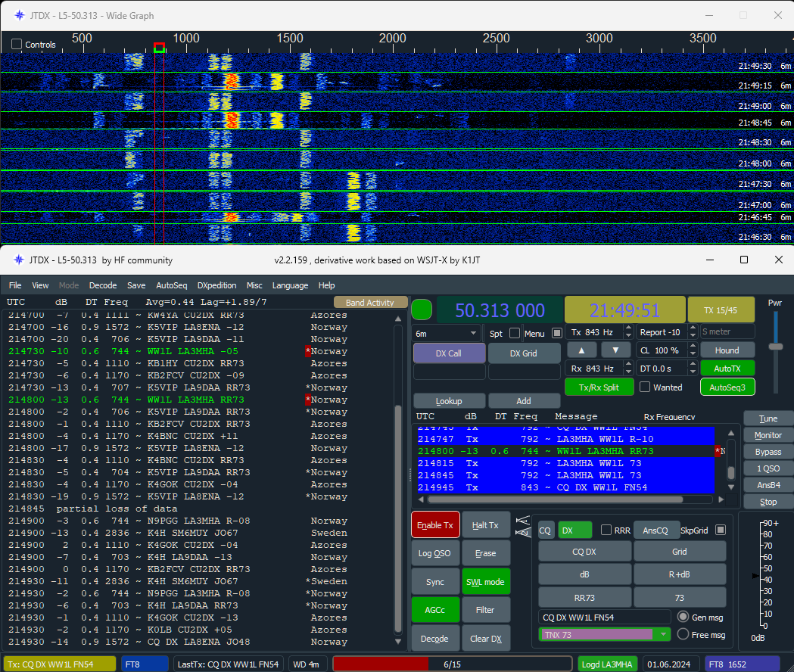Open the File menu
Image resolution: width=794 pixels, height=672 pixels.
(15, 285)
